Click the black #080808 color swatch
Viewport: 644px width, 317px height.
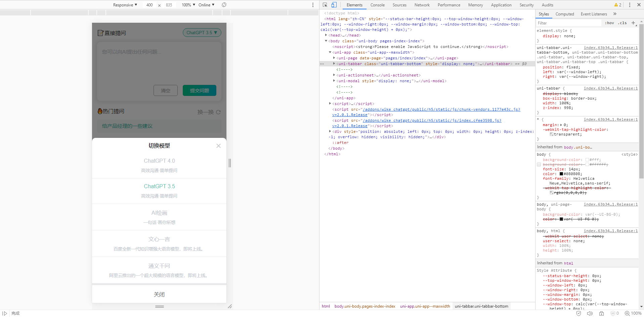click(x=561, y=174)
